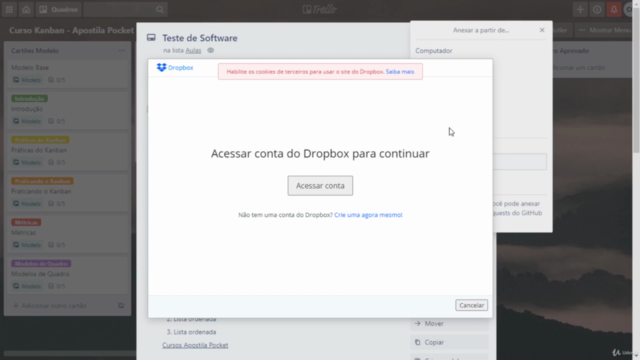This screenshot has height=360, width=640.
Task: Open the Cursos Apostila Pocket link
Action: pyautogui.click(x=195, y=345)
